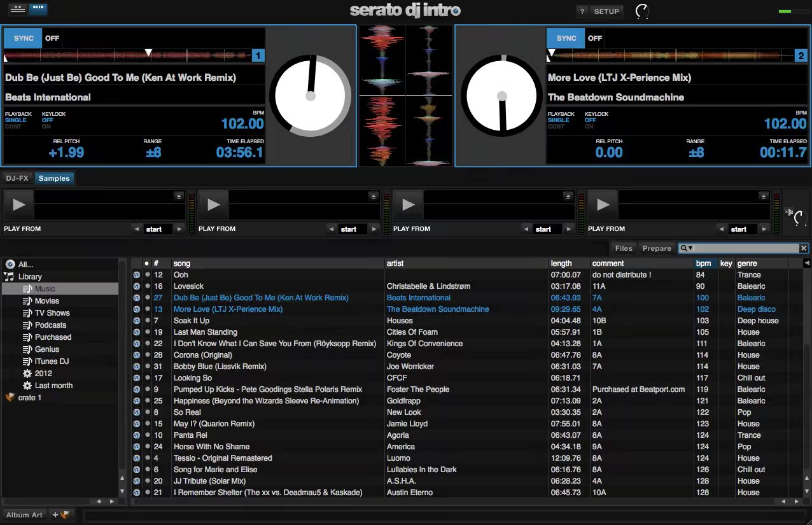The image size is (812, 525).
Task: Play sample slot 4
Action: pos(603,205)
